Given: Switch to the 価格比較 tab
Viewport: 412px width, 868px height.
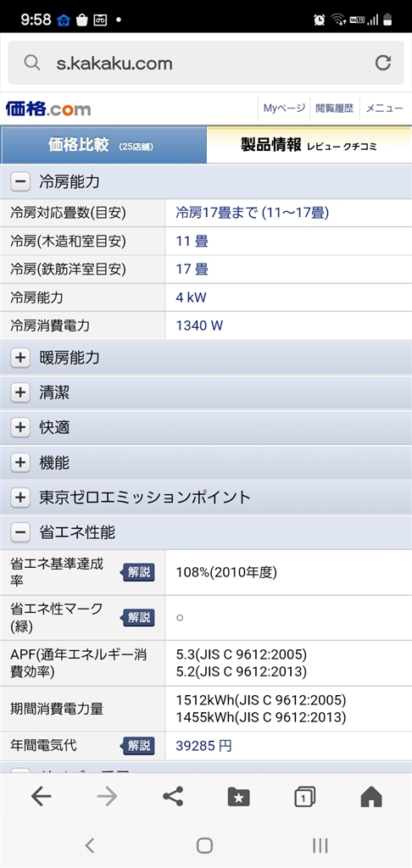Looking at the screenshot, I should pos(103,145).
